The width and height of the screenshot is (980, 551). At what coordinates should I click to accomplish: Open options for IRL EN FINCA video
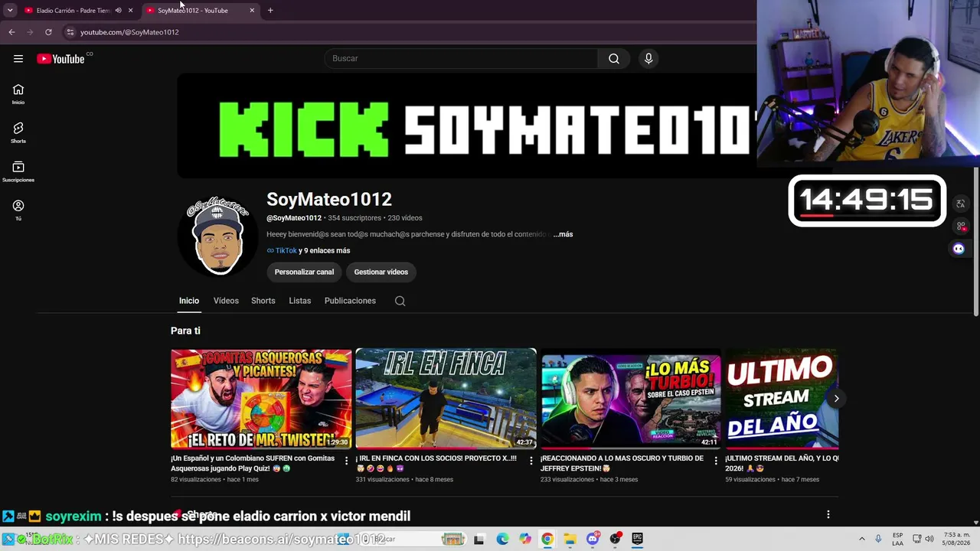pyautogui.click(x=531, y=461)
